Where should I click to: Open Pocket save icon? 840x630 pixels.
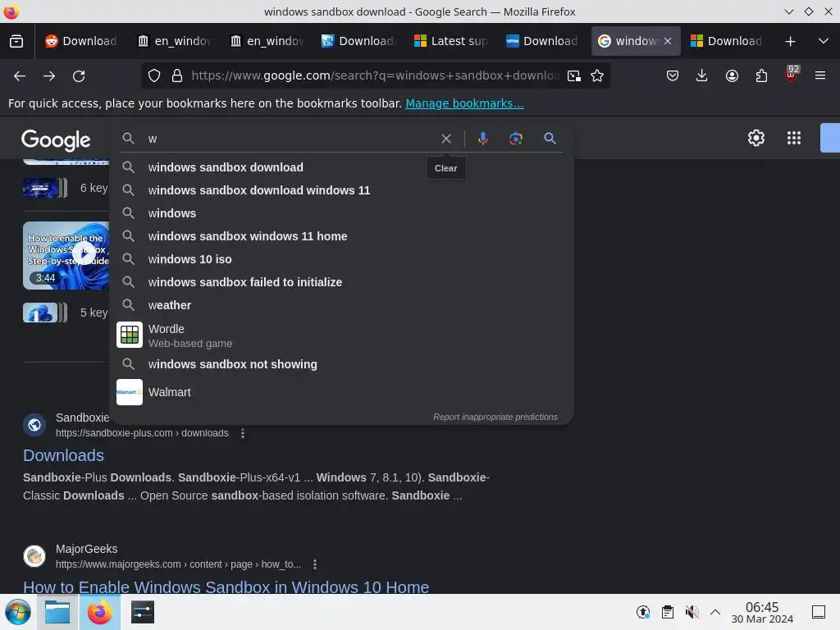(673, 76)
